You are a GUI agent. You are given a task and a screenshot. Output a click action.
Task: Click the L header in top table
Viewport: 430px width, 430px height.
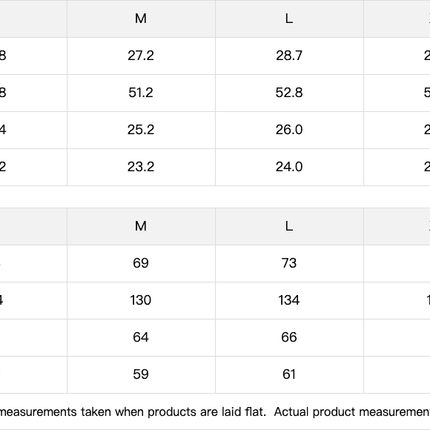289,19
